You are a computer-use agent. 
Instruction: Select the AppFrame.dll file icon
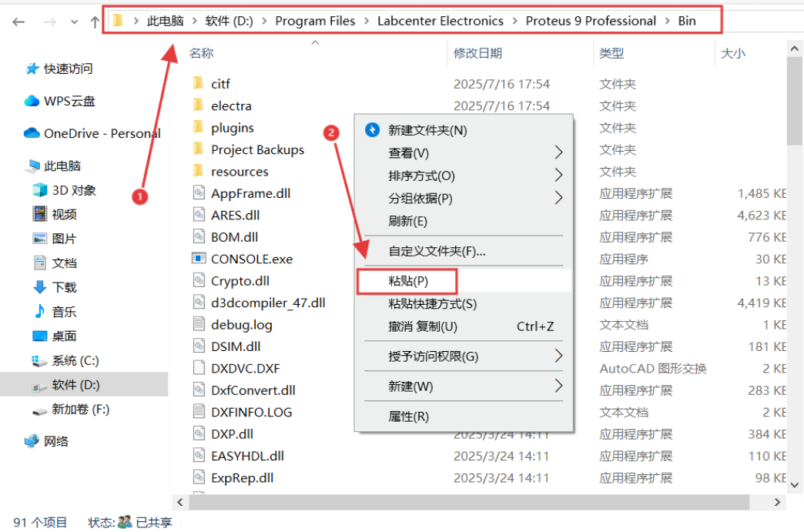pos(199,192)
